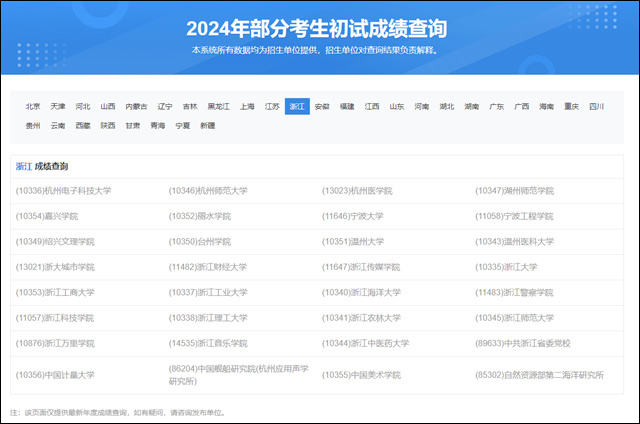The height and width of the screenshot is (424, 640).
Task: Choose the 江苏 tab
Action: click(272, 107)
